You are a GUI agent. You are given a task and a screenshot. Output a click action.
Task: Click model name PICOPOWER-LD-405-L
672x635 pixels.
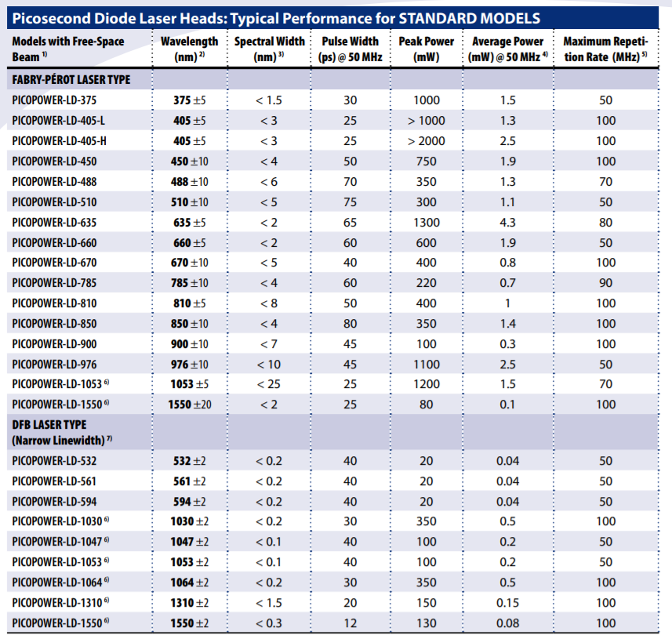point(58,121)
